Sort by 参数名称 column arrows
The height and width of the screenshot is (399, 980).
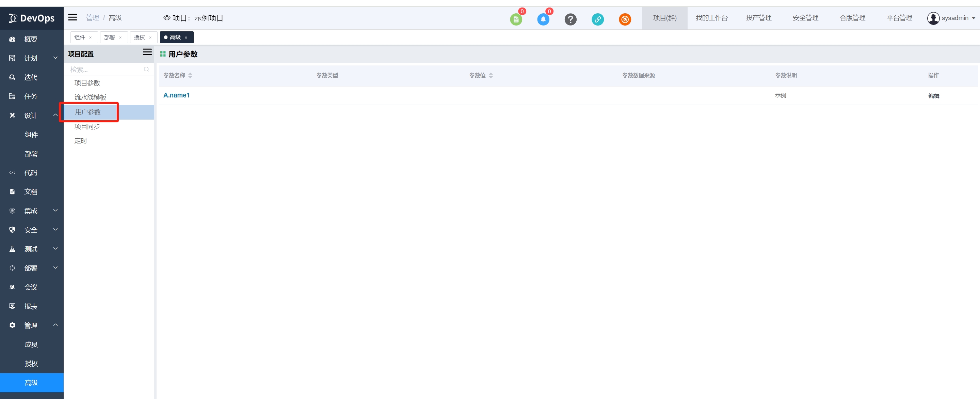[190, 75]
